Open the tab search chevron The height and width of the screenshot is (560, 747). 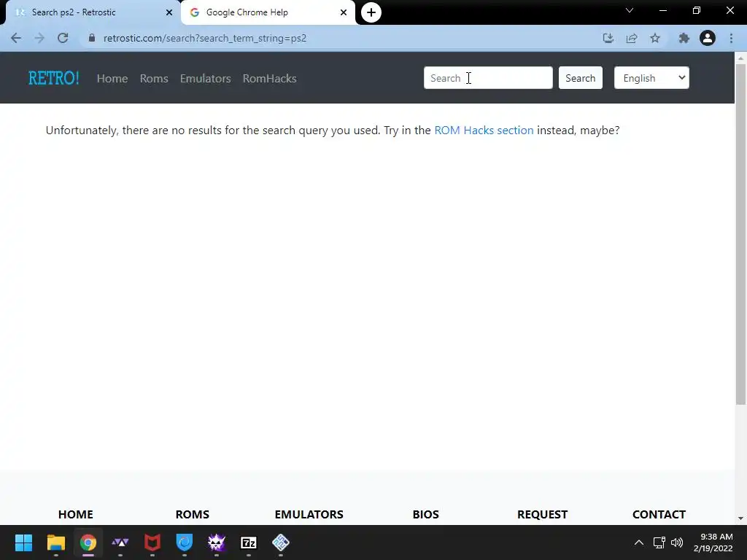pyautogui.click(x=630, y=10)
